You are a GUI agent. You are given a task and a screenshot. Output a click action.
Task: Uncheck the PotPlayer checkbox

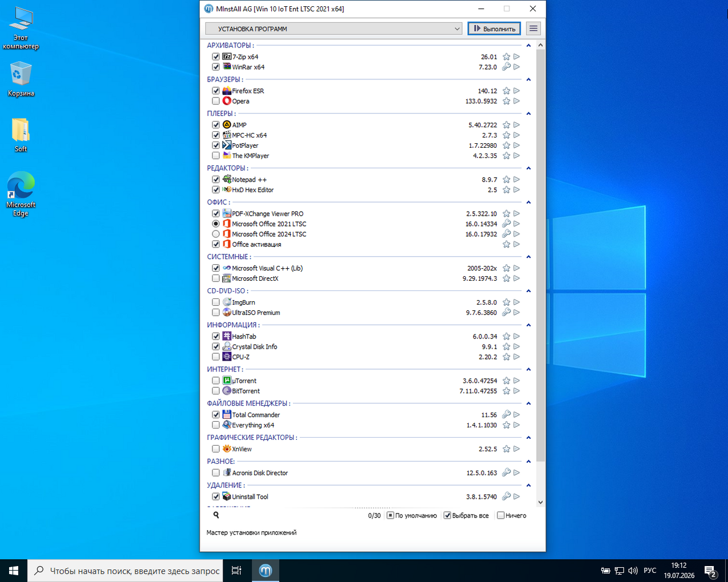[216, 145]
